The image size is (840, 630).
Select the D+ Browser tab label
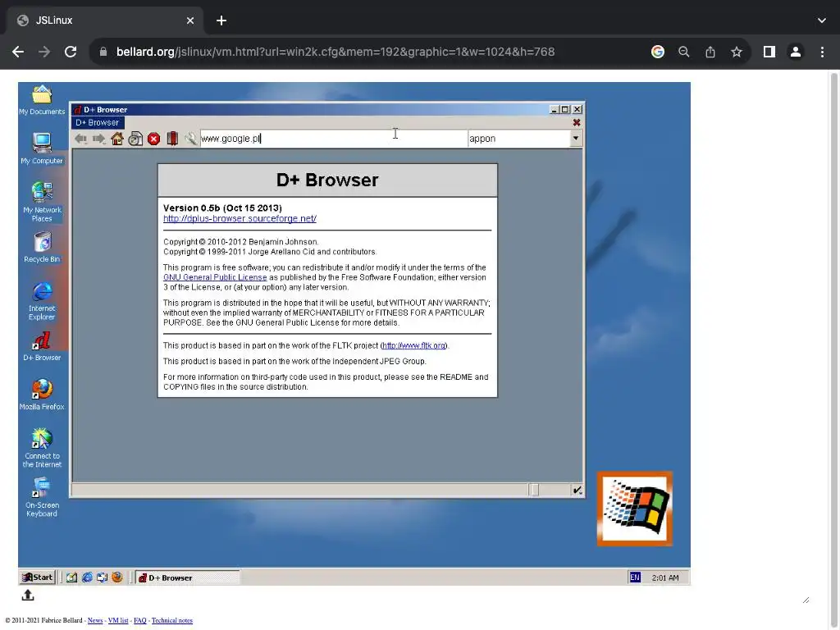point(98,123)
